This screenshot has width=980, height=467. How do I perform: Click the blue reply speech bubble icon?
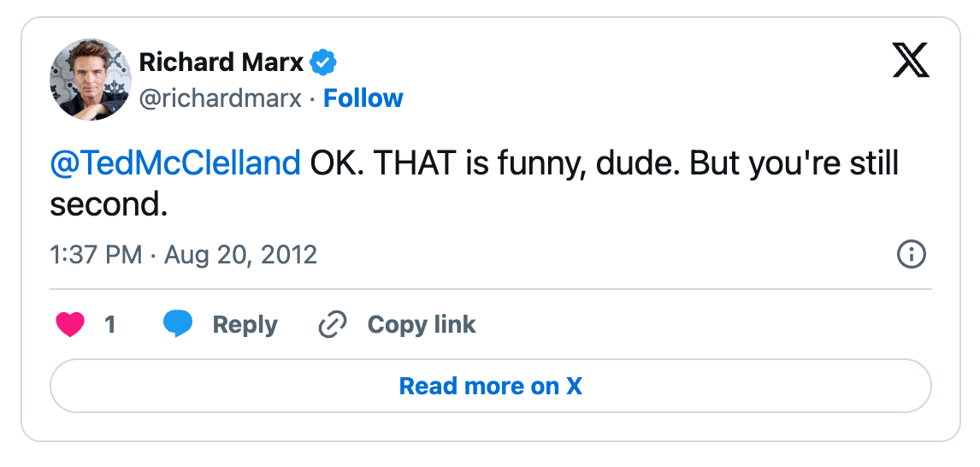178,324
